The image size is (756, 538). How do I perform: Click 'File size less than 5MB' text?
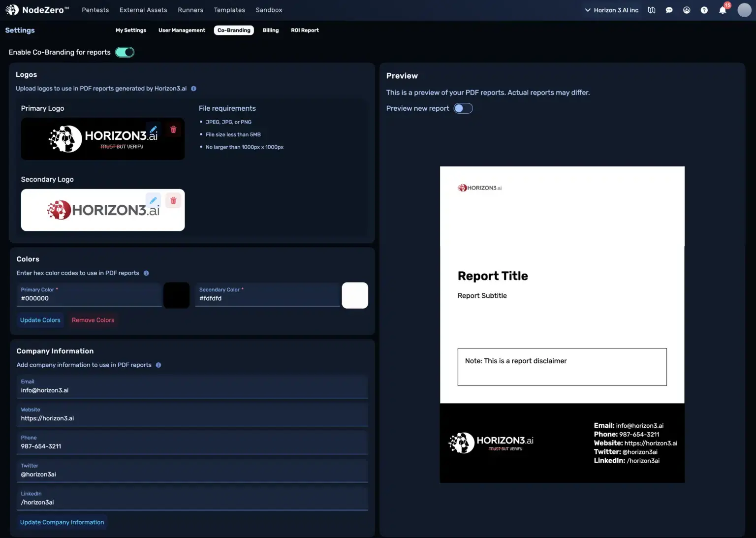point(233,134)
